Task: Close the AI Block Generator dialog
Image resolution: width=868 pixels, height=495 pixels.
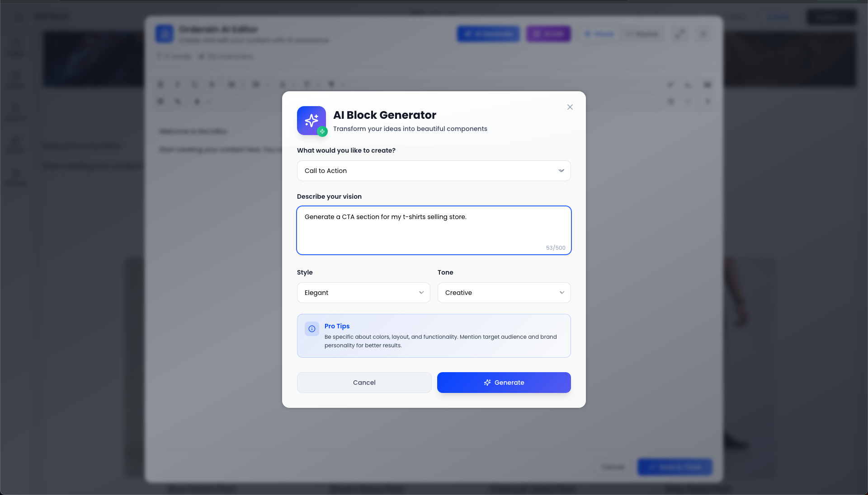Action: pos(570,107)
